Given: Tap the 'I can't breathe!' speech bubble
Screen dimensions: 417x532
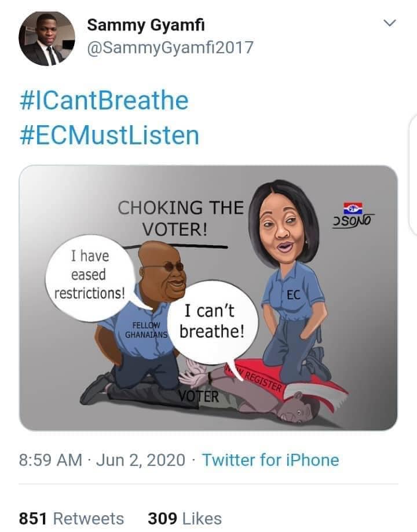Looking at the screenshot, I should click(213, 322).
